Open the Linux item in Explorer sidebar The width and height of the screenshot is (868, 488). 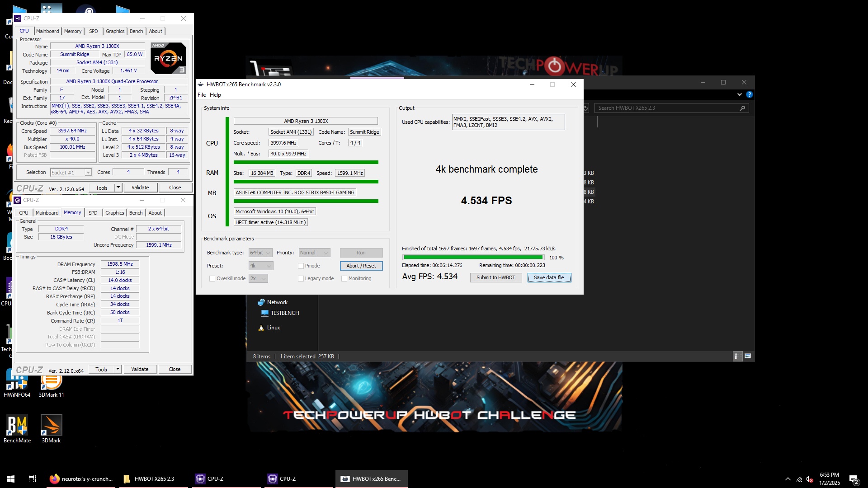pos(269,328)
